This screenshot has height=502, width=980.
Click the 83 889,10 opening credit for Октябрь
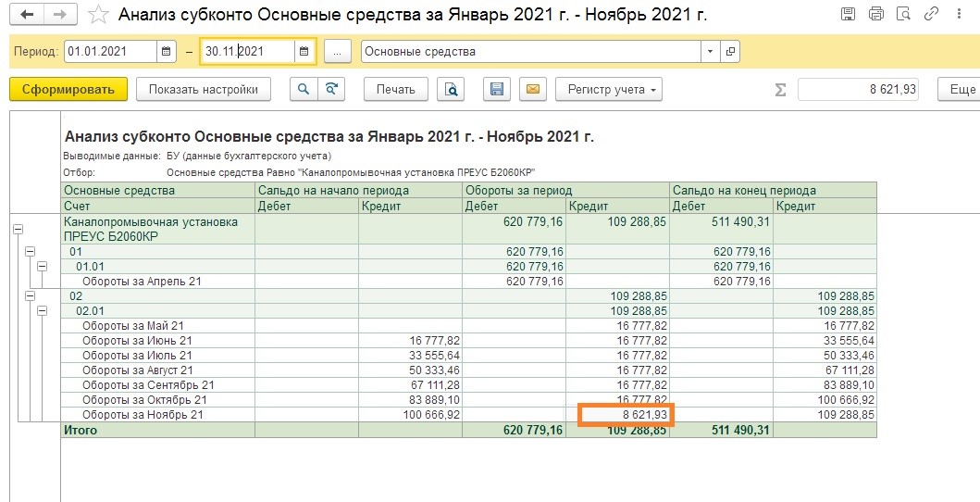tap(410, 399)
